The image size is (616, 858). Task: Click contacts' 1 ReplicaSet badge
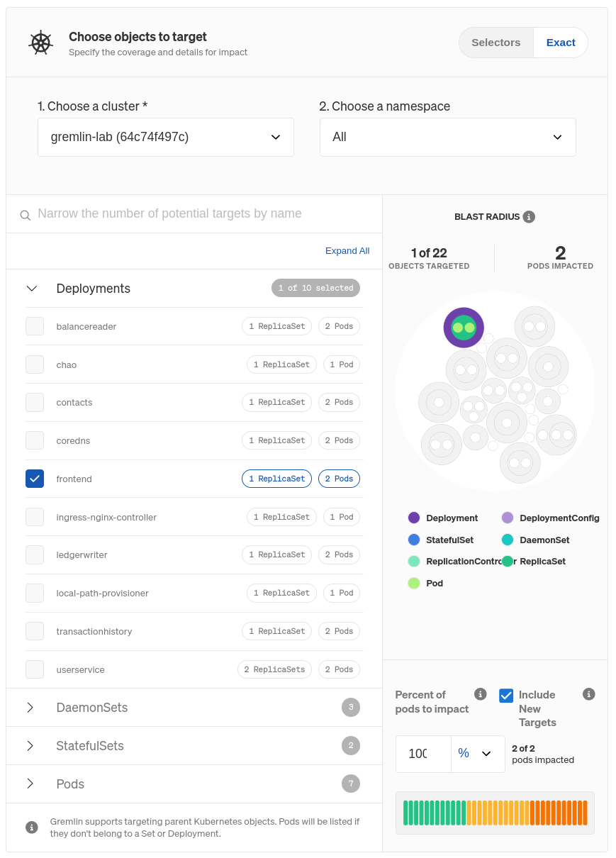click(x=276, y=402)
